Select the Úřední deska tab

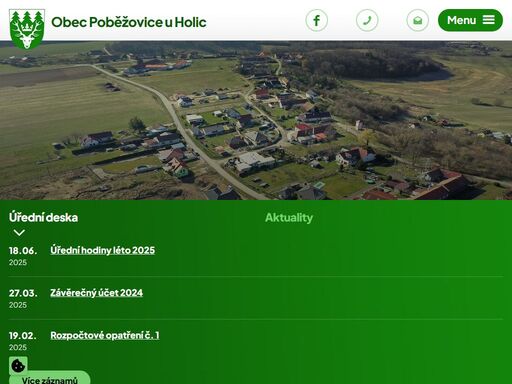(x=43, y=217)
